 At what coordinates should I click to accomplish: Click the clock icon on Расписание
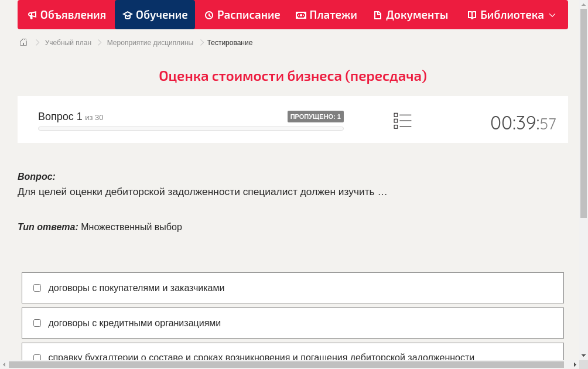[208, 15]
